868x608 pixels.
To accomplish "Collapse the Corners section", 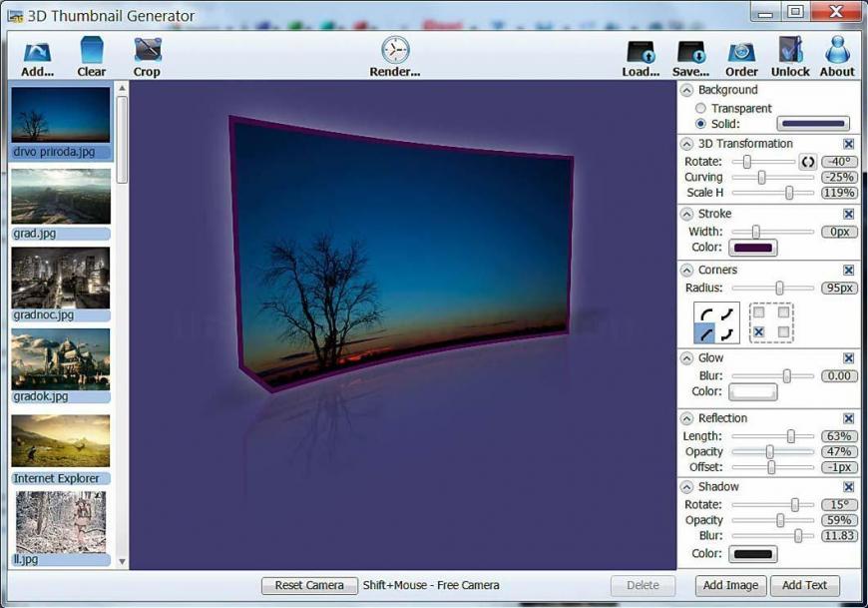I will click(x=687, y=271).
